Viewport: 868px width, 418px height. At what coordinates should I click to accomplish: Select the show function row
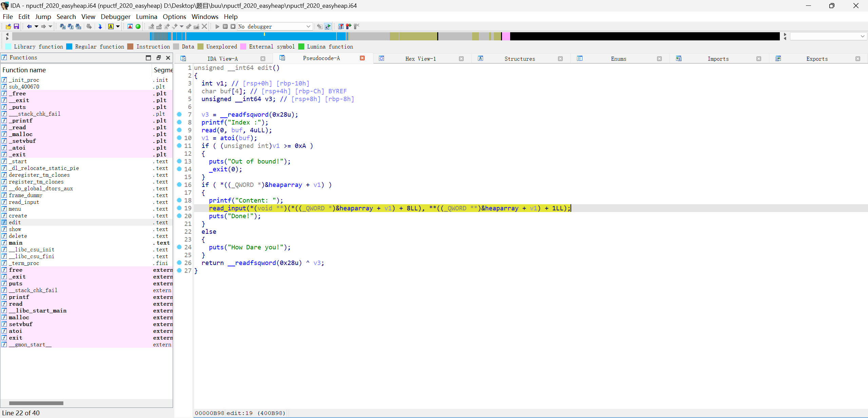[x=86, y=229]
